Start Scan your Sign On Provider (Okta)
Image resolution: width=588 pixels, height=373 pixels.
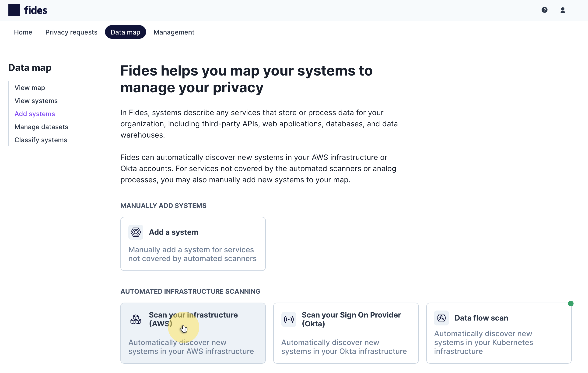click(x=346, y=333)
